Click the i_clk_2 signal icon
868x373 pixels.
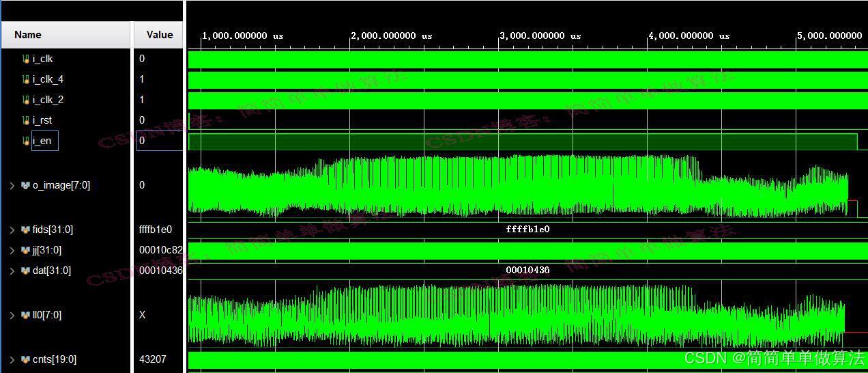26,100
